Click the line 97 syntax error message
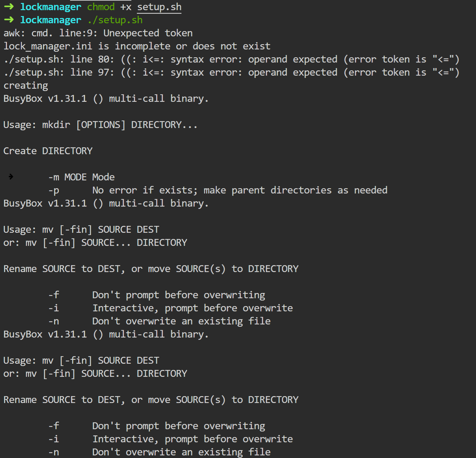 coord(231,72)
